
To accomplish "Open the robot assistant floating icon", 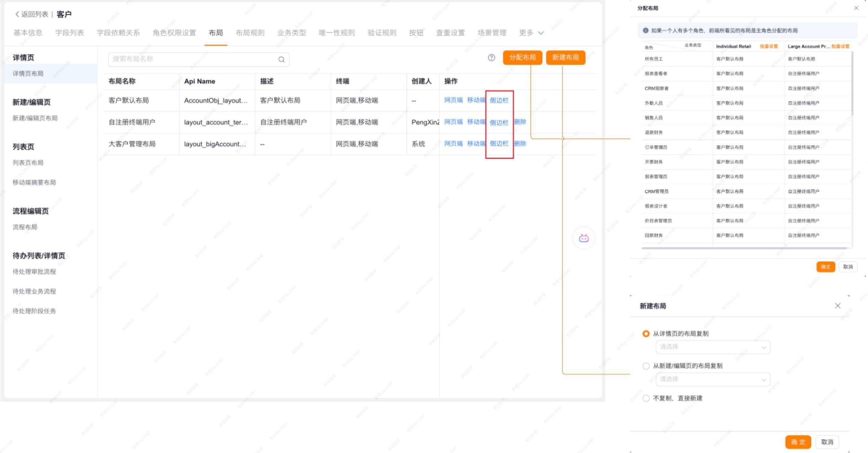I will 584,239.
